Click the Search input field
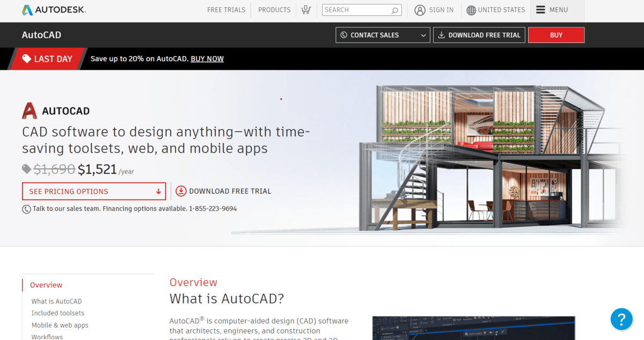The height and width of the screenshot is (340, 644). coord(361,10)
